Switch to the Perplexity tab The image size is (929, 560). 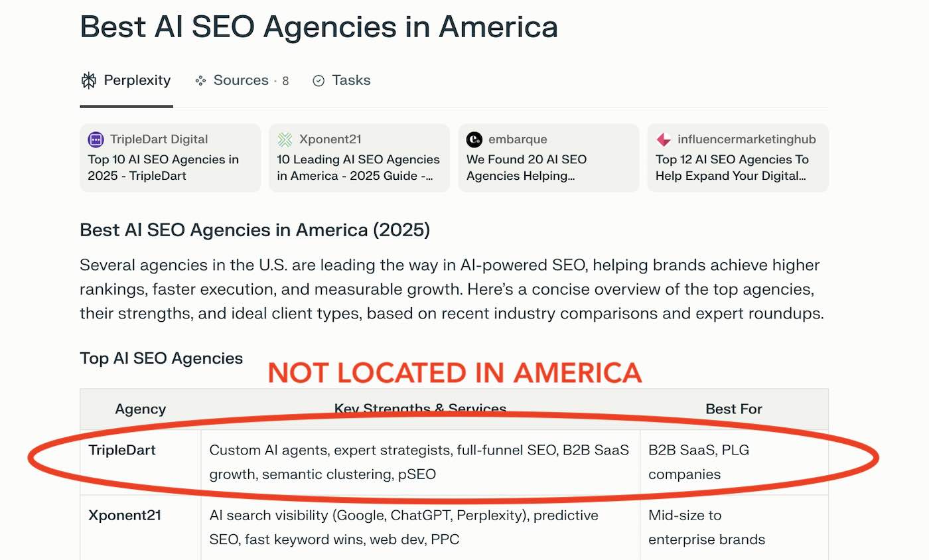126,81
